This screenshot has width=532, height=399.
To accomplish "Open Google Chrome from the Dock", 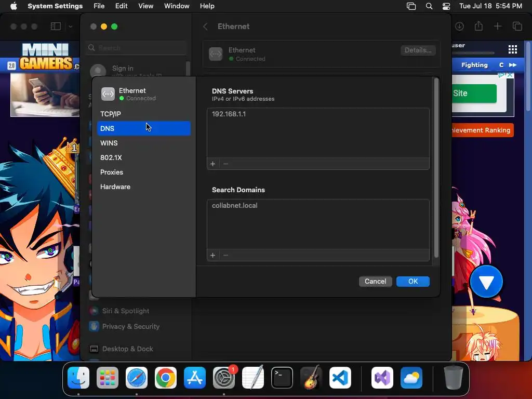I will point(166,378).
